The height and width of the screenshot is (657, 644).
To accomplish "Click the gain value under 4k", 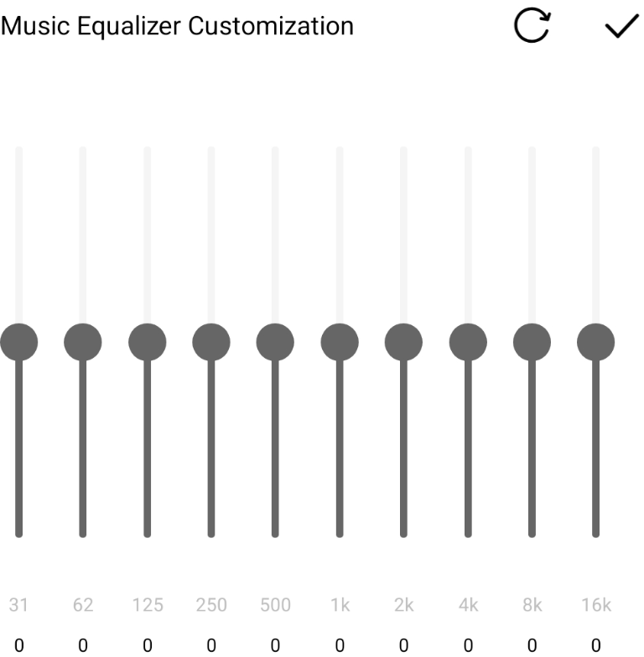I will [x=468, y=645].
